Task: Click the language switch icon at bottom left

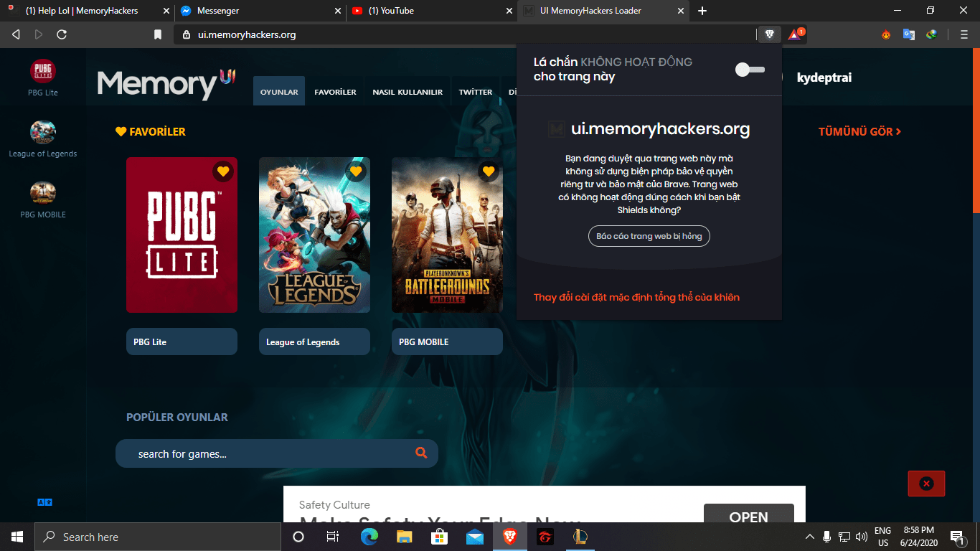Action: (x=44, y=502)
